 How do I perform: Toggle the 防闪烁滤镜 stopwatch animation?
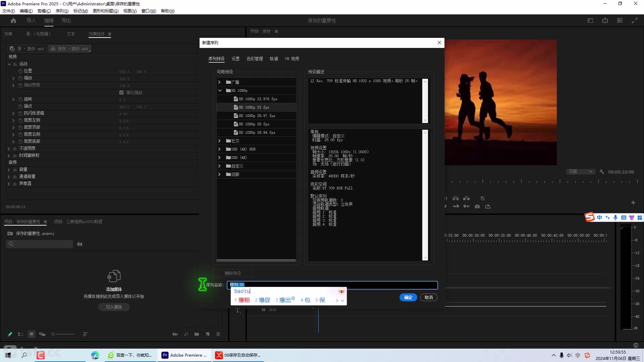[20, 113]
